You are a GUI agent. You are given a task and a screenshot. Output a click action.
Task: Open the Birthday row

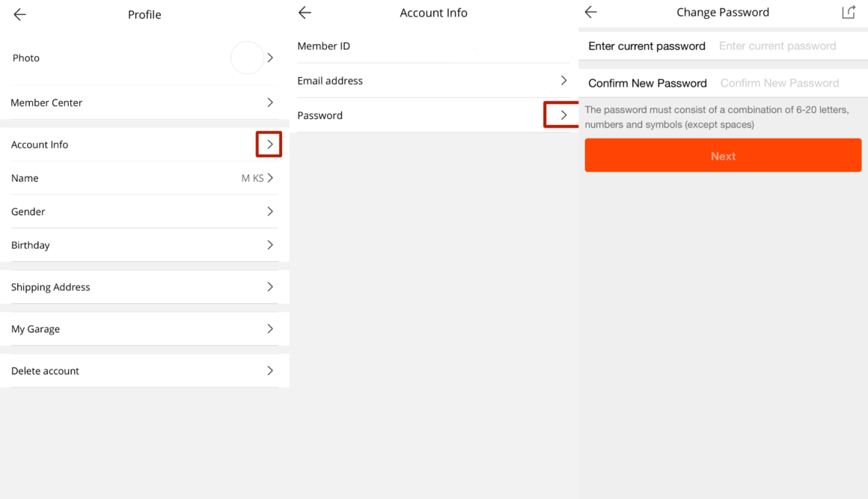(x=144, y=245)
